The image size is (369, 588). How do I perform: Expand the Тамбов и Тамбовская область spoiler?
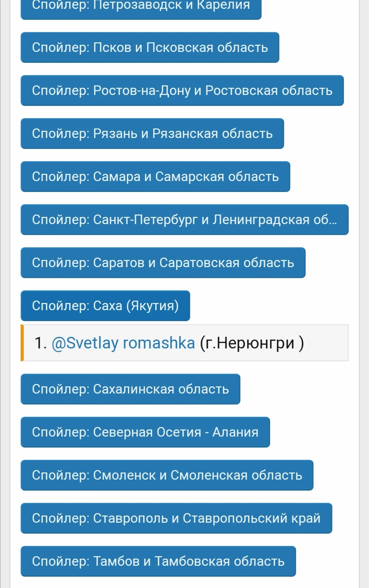159,561
